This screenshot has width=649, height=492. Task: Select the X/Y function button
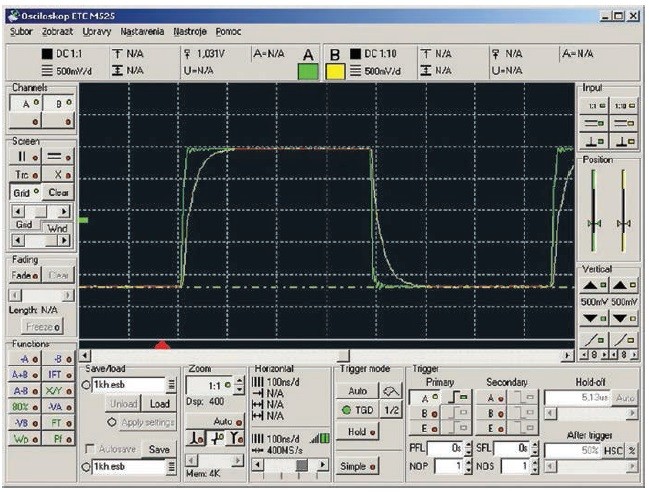pos(58,390)
